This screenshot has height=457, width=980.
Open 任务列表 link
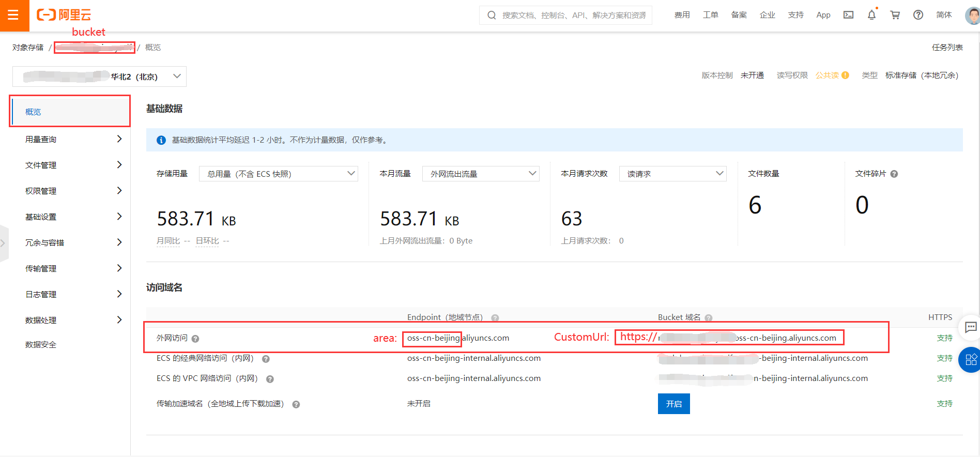click(947, 48)
